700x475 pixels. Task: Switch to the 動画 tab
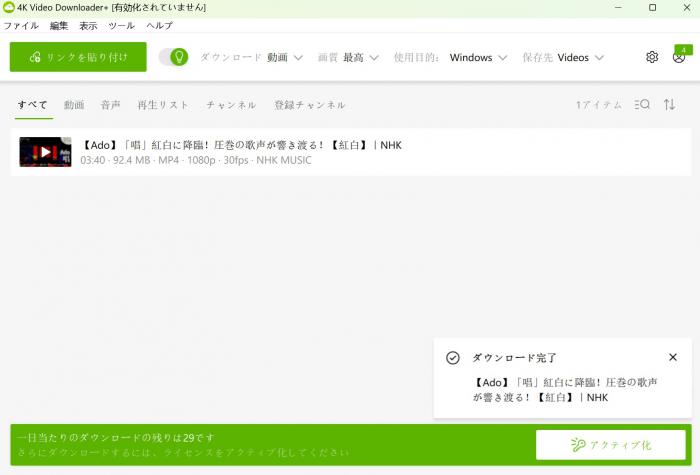pos(74,105)
